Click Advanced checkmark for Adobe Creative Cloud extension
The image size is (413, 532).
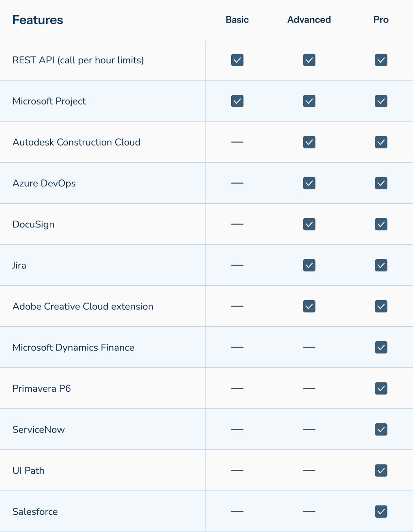point(309,306)
